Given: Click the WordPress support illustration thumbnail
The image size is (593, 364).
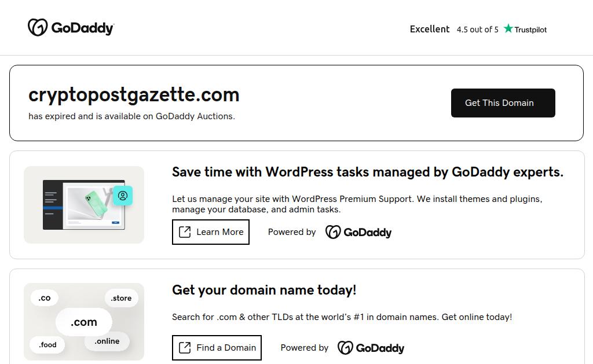Looking at the screenshot, I should click(84, 205).
